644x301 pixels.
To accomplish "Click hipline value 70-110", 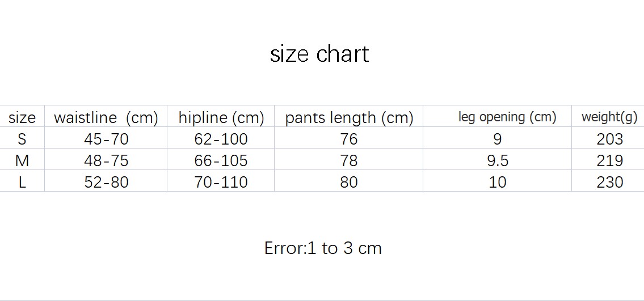I will [221, 182].
